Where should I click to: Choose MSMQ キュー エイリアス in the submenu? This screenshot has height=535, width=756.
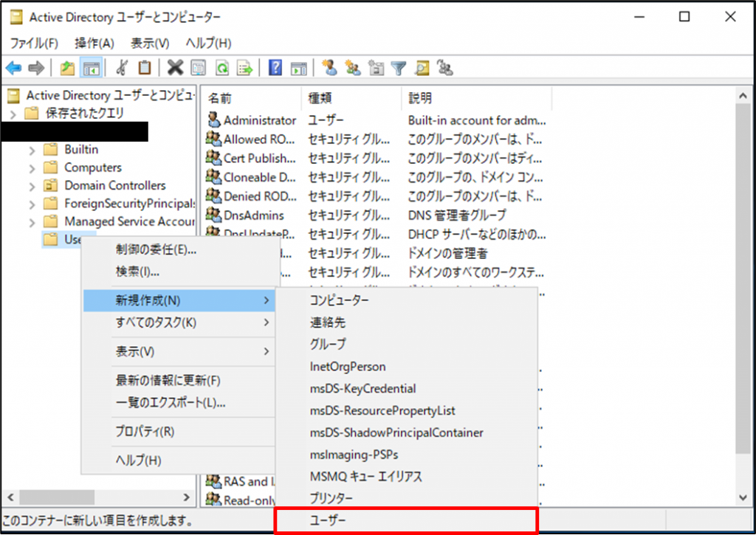click(x=406, y=477)
